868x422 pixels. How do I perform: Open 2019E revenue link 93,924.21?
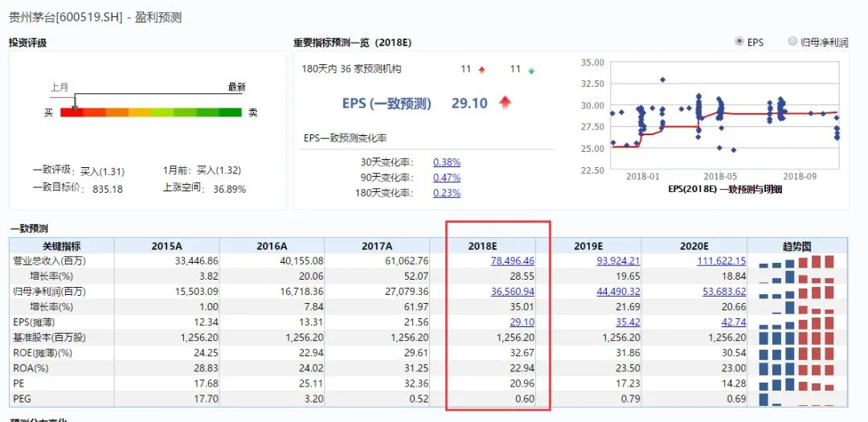(x=618, y=260)
